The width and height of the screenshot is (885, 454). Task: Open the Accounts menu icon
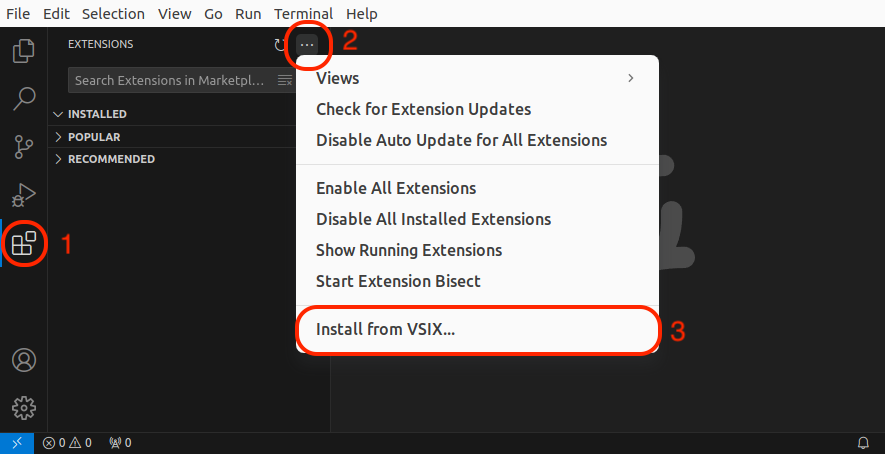pyautogui.click(x=24, y=360)
